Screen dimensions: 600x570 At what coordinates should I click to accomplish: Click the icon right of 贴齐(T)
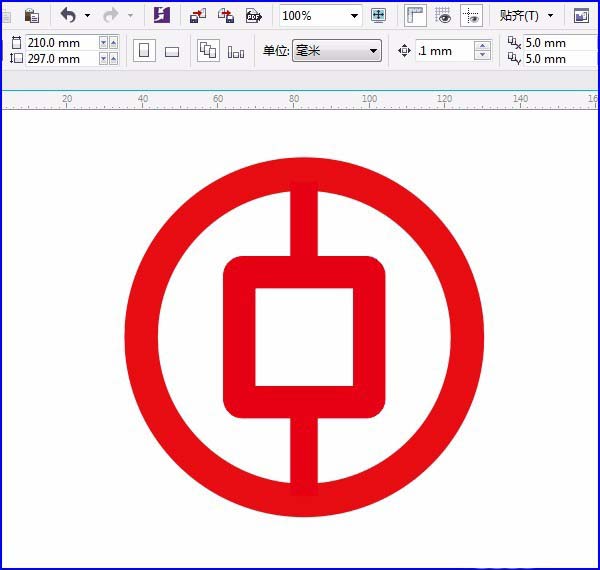(x=581, y=16)
